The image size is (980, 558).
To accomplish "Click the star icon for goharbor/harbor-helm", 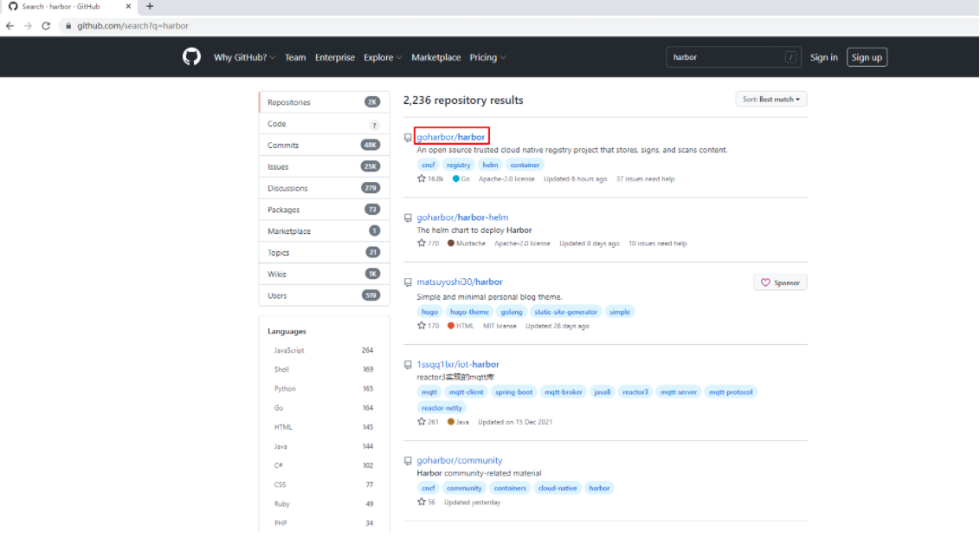I will tap(422, 243).
